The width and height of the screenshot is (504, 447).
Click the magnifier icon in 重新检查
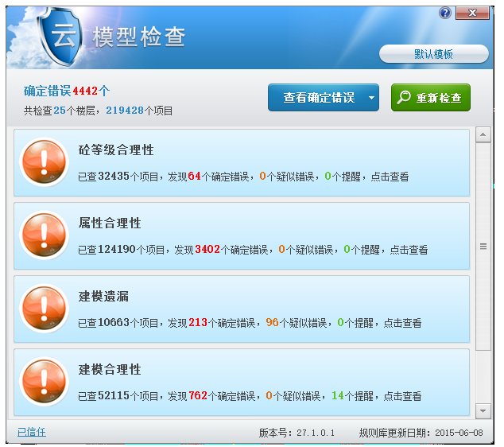pyautogui.click(x=404, y=97)
